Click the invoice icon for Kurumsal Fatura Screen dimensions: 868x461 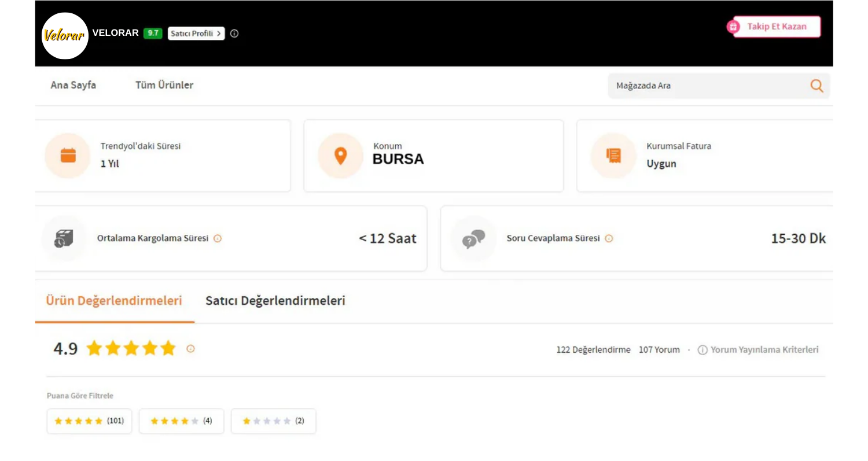(x=613, y=156)
